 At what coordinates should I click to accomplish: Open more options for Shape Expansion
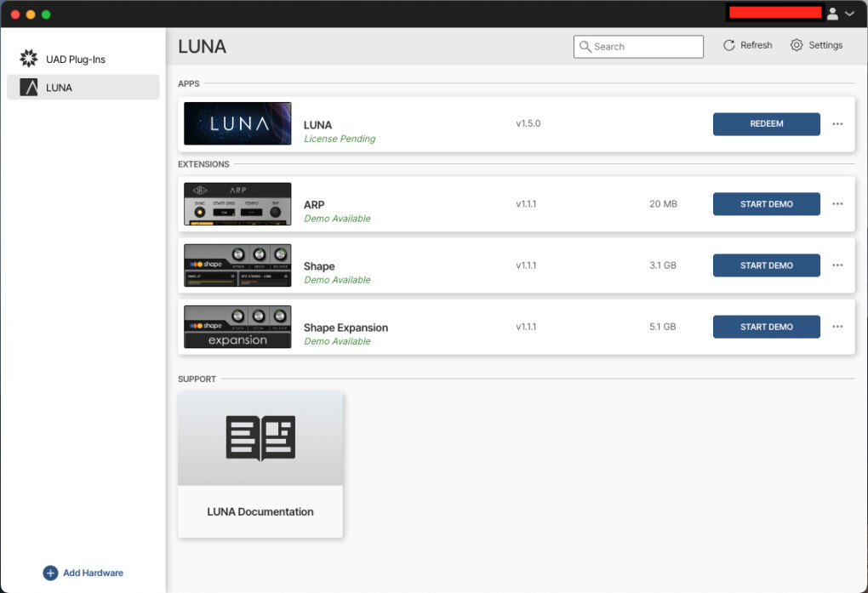[x=837, y=327]
